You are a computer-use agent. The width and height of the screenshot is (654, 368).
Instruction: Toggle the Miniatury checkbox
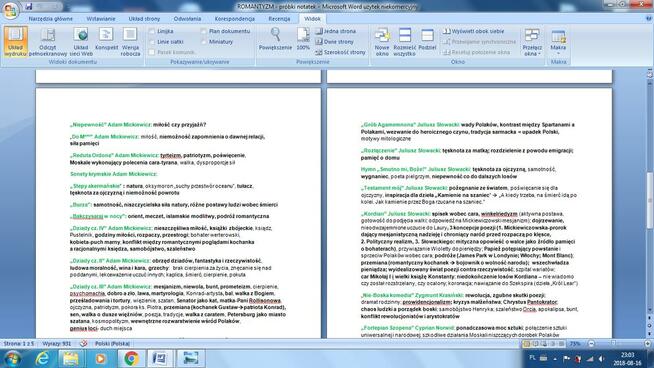pyautogui.click(x=204, y=42)
